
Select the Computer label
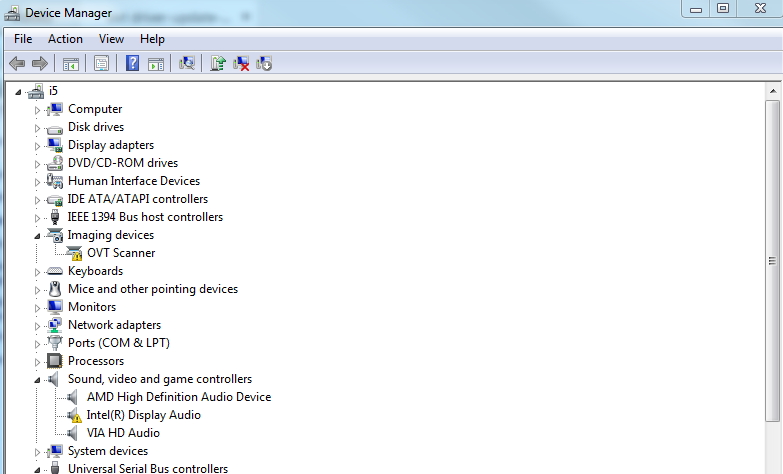coord(95,109)
